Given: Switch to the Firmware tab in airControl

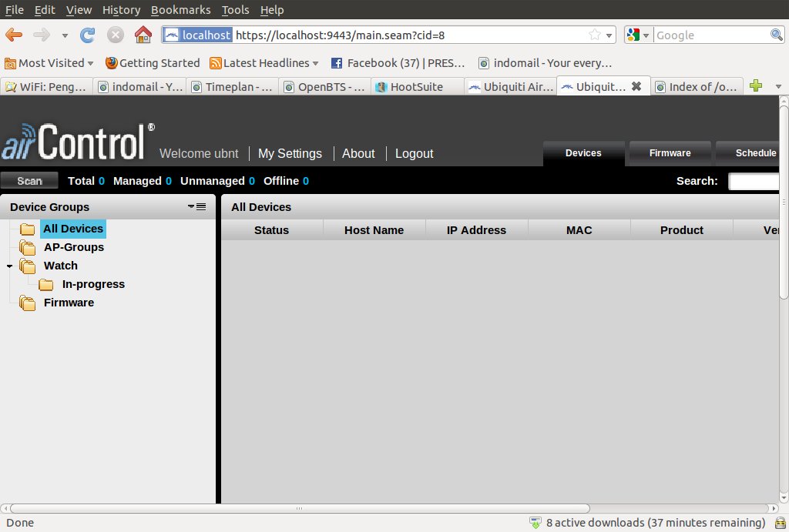Looking at the screenshot, I should tap(670, 152).
